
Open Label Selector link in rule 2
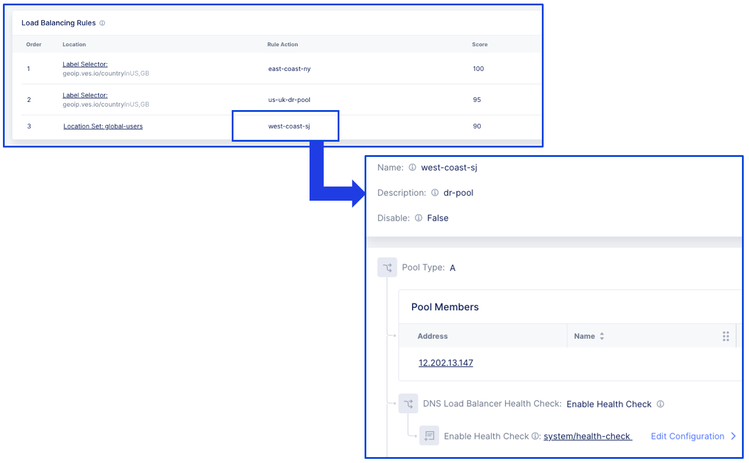tap(85, 95)
